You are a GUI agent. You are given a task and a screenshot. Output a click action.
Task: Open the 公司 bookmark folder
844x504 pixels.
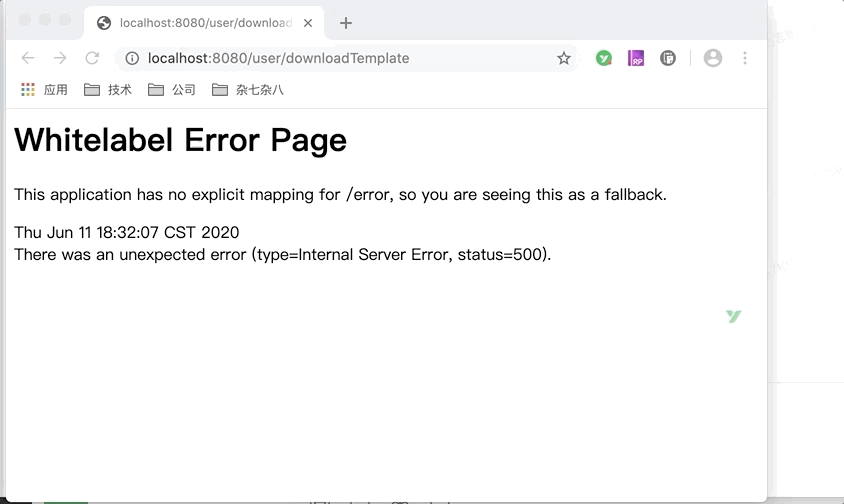[172, 90]
